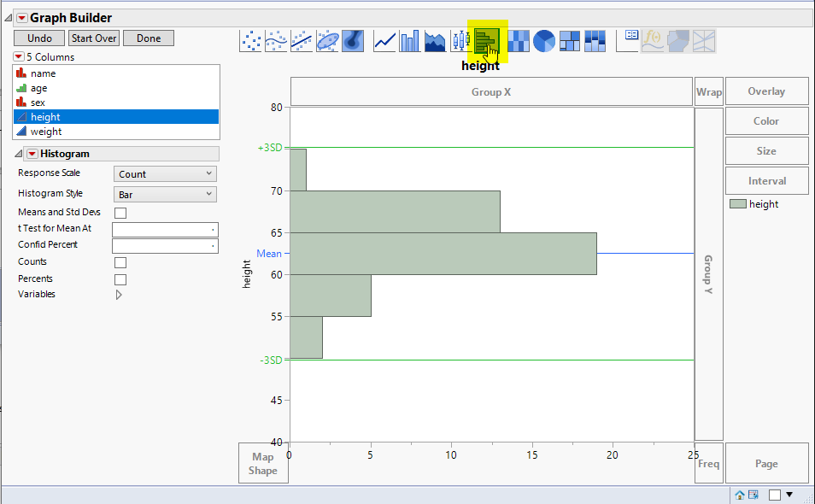Image resolution: width=815 pixels, height=504 pixels.
Task: Select the Parallel plot element icon
Action: click(704, 40)
